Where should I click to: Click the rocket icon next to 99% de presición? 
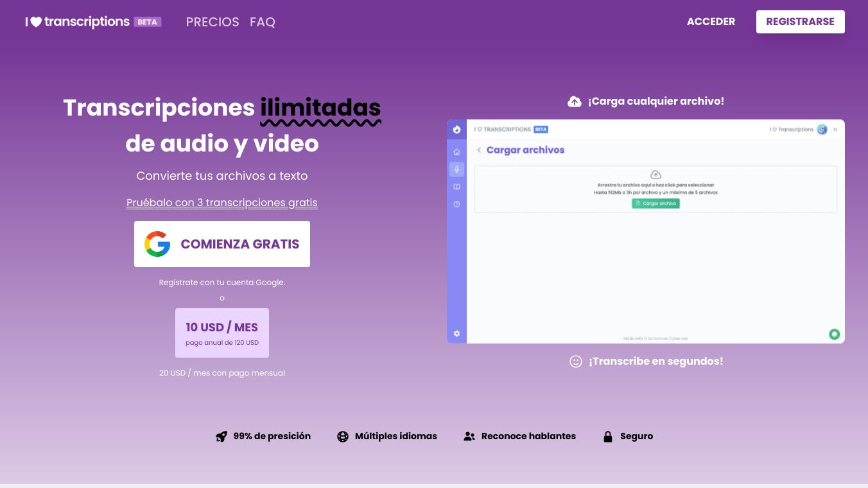point(221,437)
